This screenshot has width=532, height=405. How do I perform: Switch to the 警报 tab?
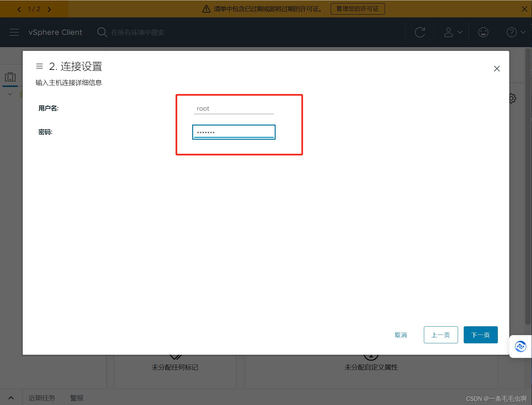(x=77, y=398)
